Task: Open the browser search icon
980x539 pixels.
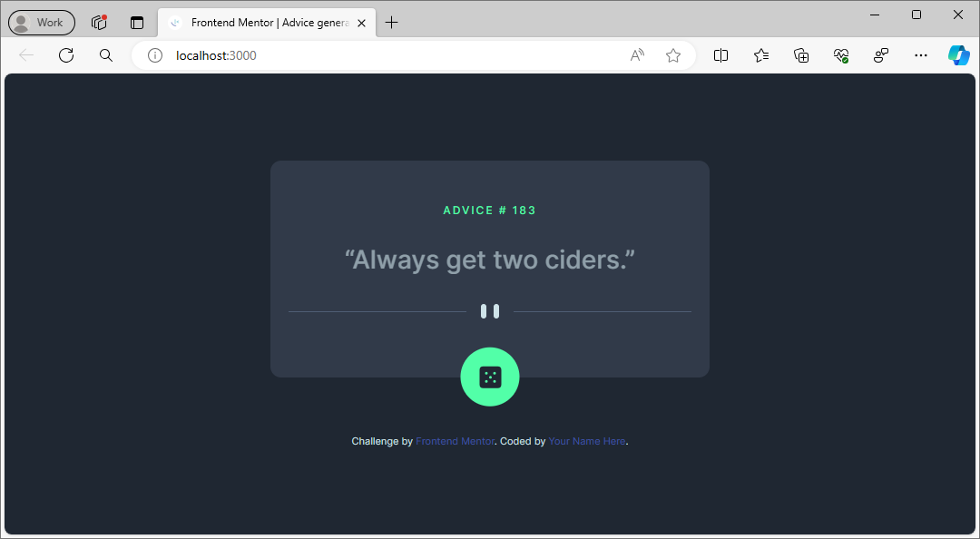Action: point(105,55)
